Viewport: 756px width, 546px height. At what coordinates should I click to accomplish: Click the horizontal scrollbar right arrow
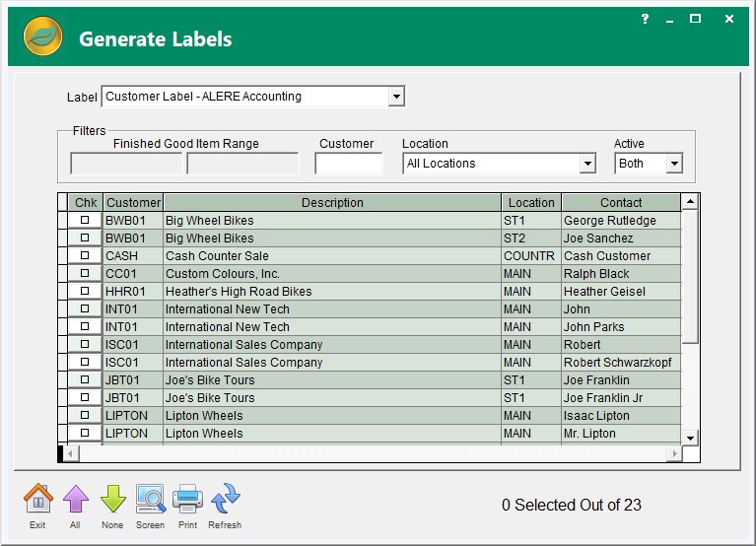click(x=674, y=453)
